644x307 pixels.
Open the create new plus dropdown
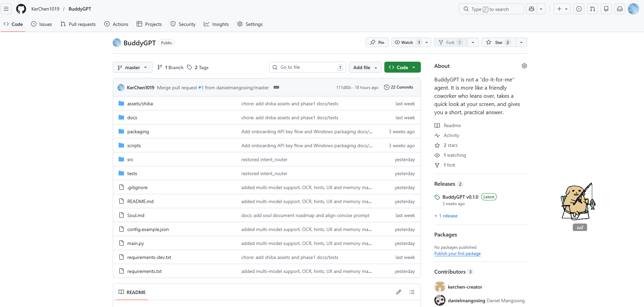pos(562,9)
